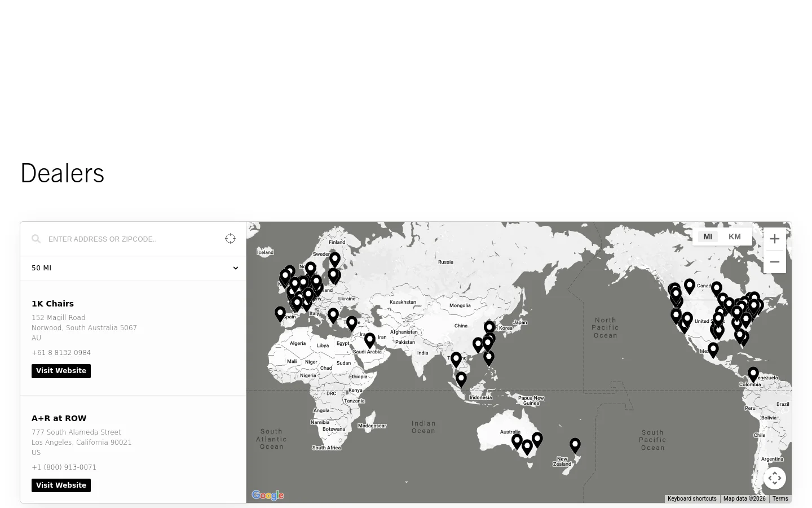The width and height of the screenshot is (812, 508).
Task: Visit Website for A+R at ROW
Action: click(61, 485)
